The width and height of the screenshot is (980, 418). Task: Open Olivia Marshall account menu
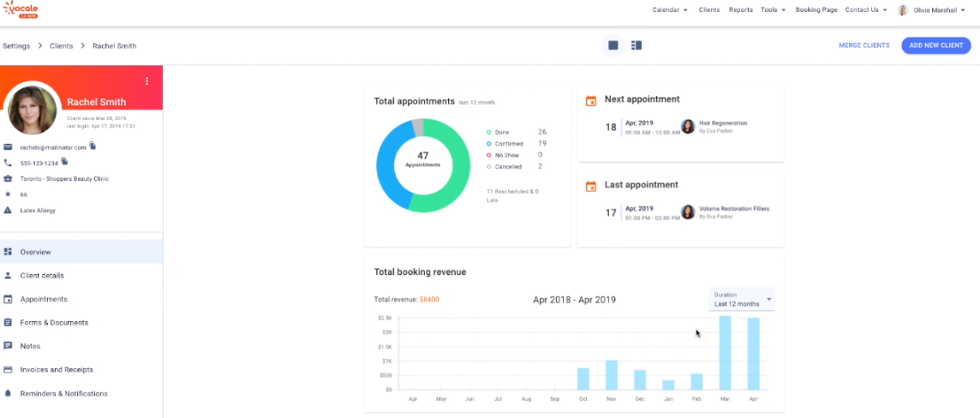tap(932, 10)
